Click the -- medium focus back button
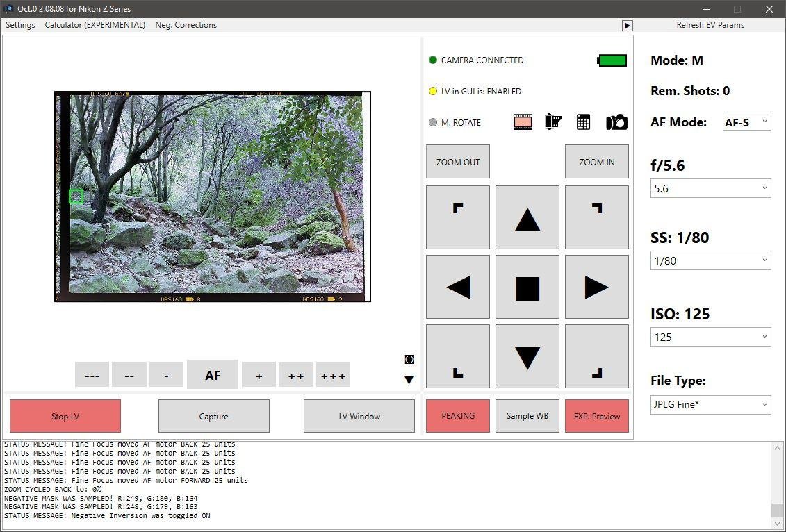786x532 pixels. tap(129, 375)
